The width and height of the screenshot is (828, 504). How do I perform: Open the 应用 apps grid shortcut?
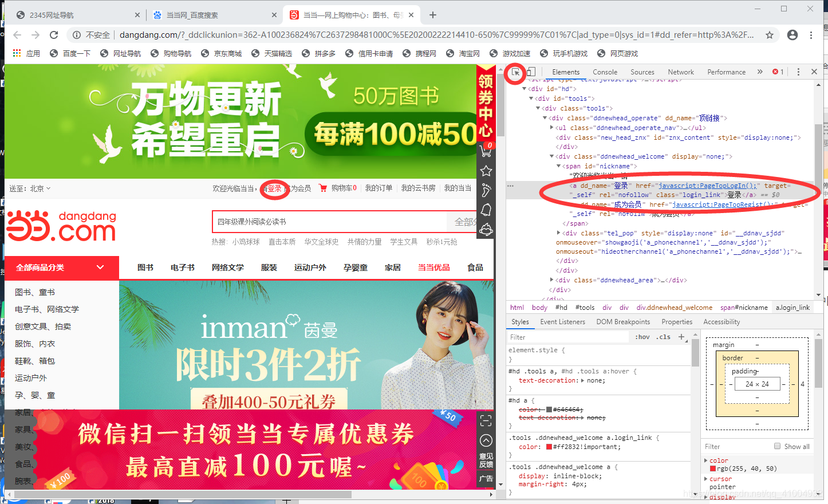click(27, 53)
